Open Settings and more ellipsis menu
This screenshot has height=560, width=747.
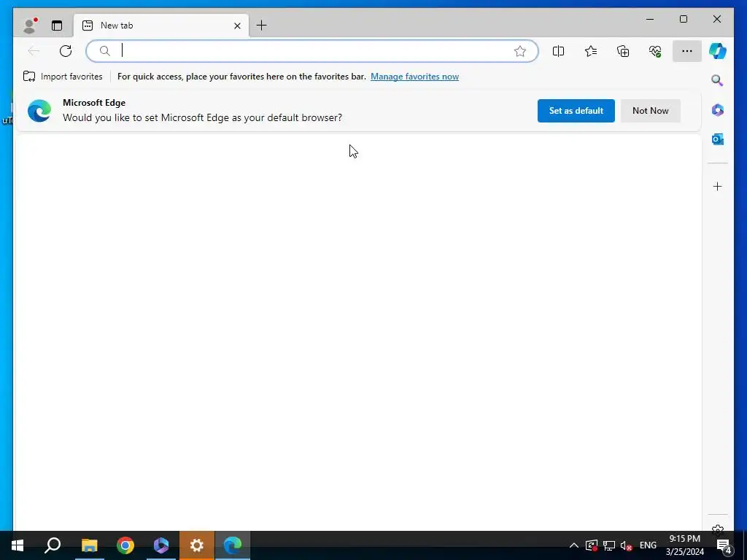click(x=687, y=51)
